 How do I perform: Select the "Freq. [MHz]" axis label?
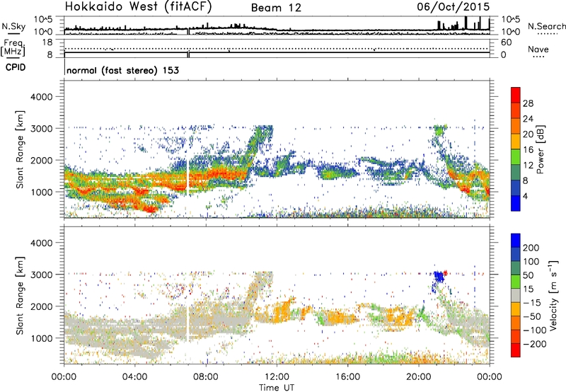[13, 48]
